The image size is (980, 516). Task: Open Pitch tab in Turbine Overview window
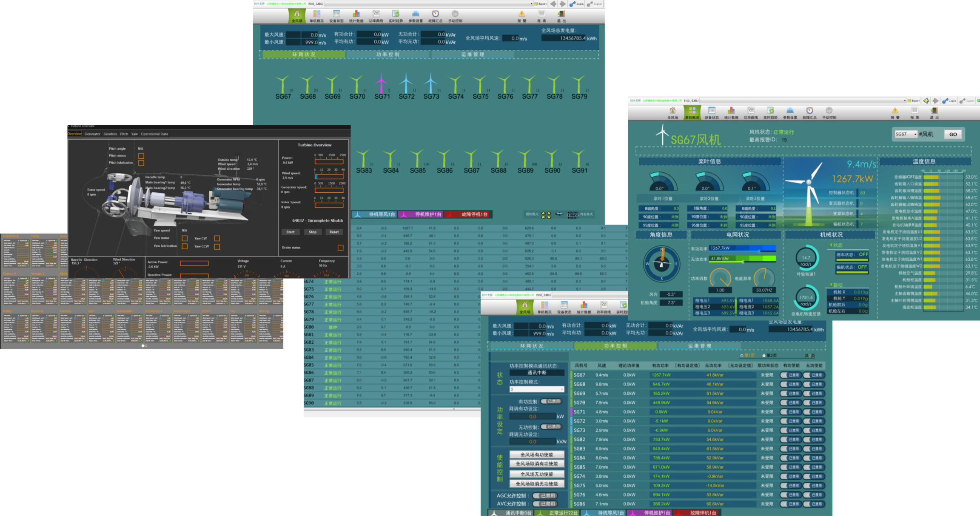(124, 134)
